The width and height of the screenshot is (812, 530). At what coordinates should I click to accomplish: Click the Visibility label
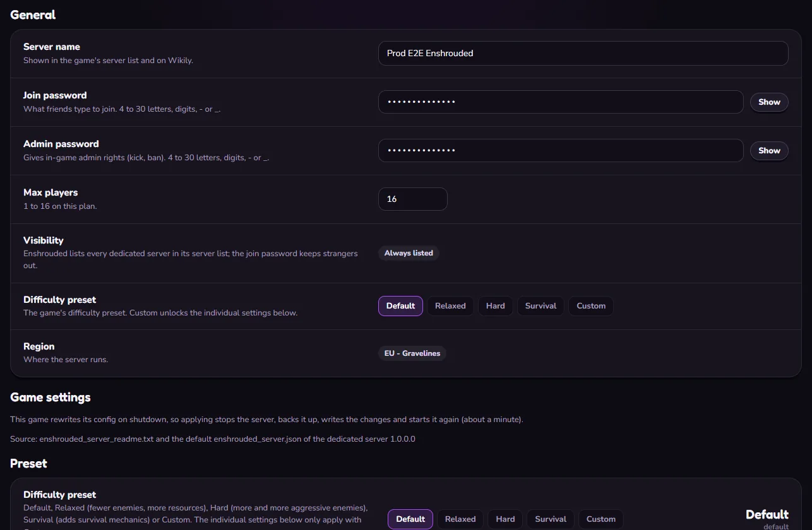(x=44, y=240)
